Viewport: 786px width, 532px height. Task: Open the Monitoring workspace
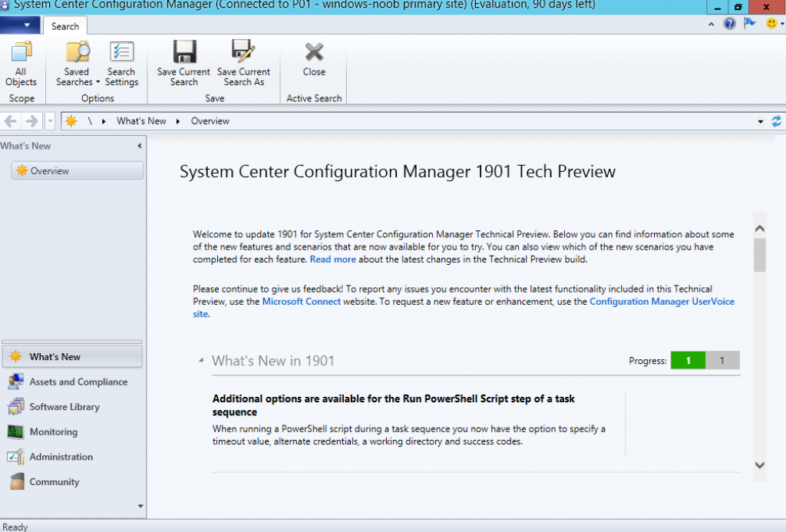click(x=72, y=431)
